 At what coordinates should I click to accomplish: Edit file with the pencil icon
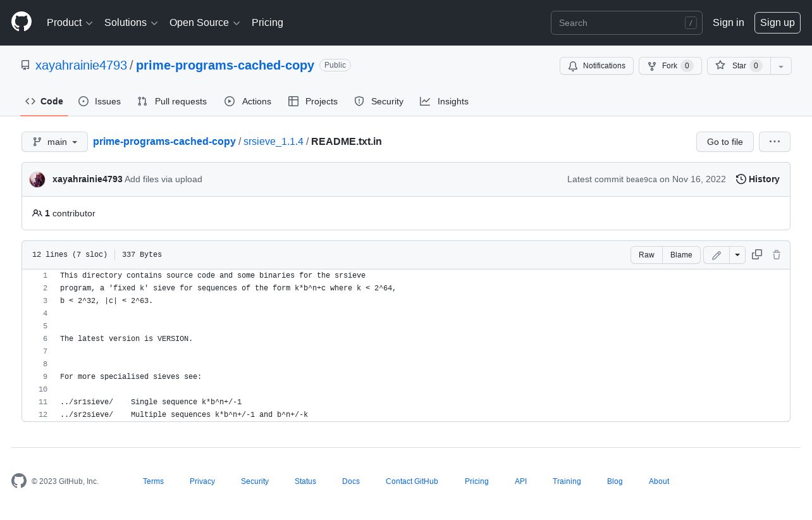pos(717,255)
